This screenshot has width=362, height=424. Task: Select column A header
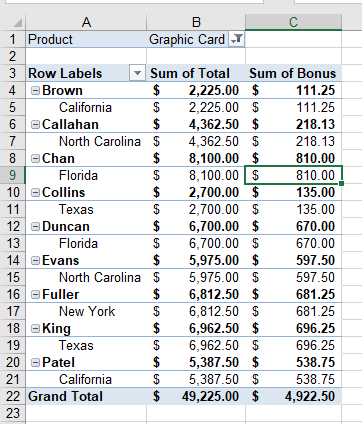(x=86, y=22)
